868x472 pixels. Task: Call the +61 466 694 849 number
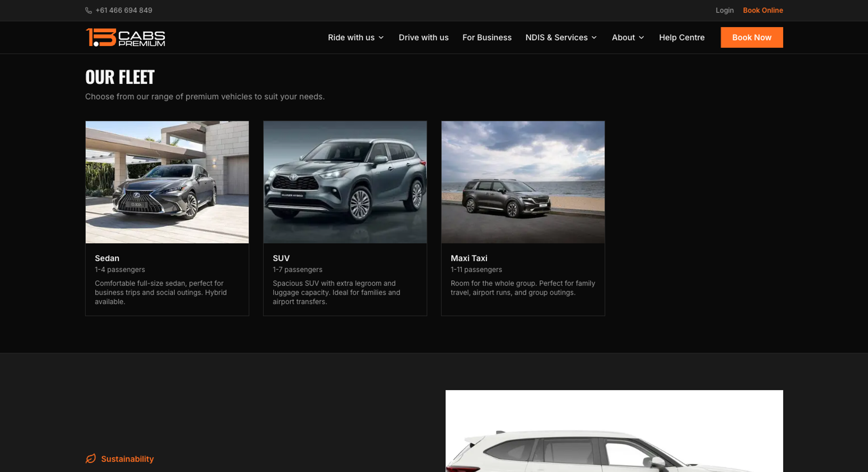tap(124, 10)
